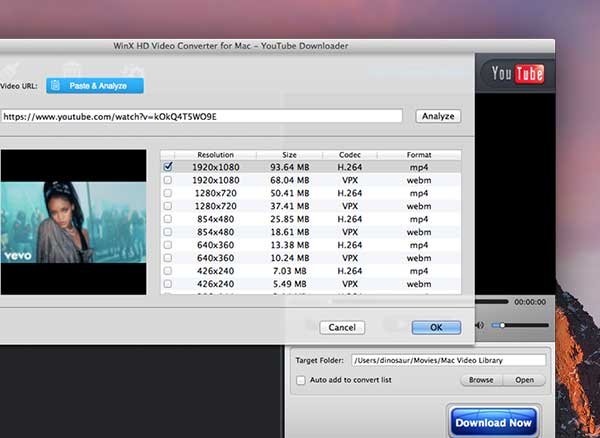
Task: Check the 1920x1080 VPX webm checkbox
Action: pos(168,180)
